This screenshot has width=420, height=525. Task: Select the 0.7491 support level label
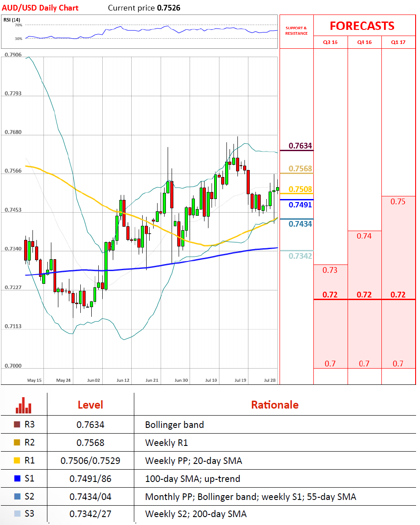point(300,205)
